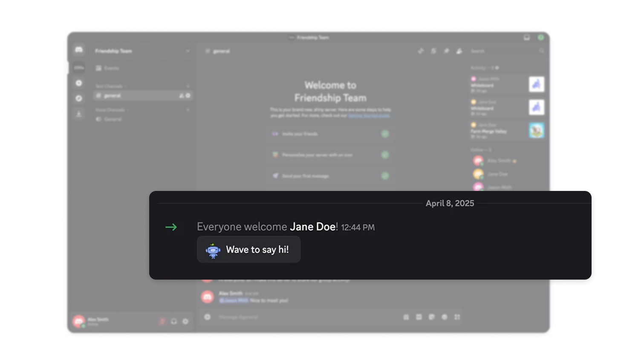Image resolution: width=618 pixels, height=364 pixels.
Task: Collapse the Text Channels category
Action: coord(110,86)
